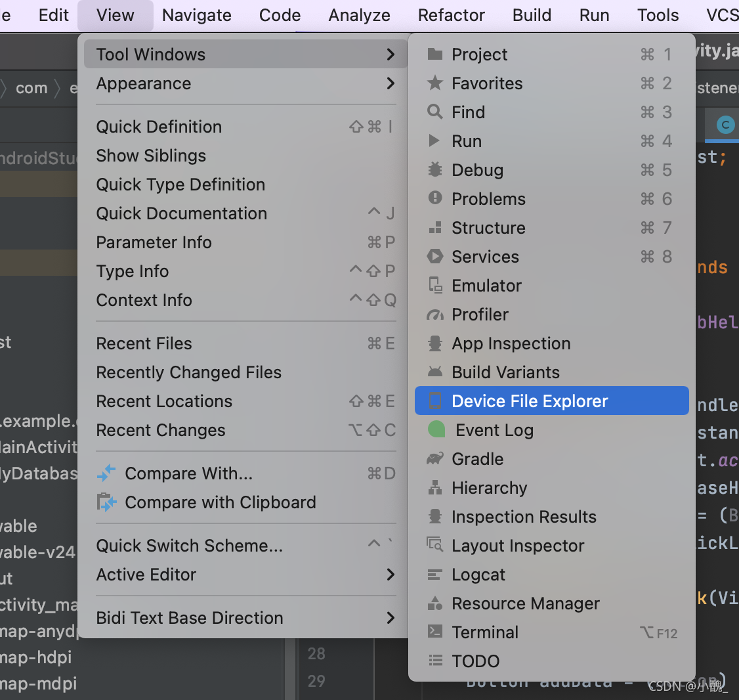Image resolution: width=739 pixels, height=700 pixels.
Task: Open the Refactor menu
Action: [451, 15]
